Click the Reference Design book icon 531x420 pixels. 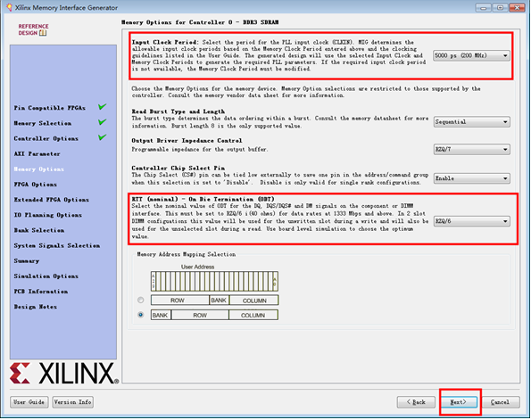point(43,33)
